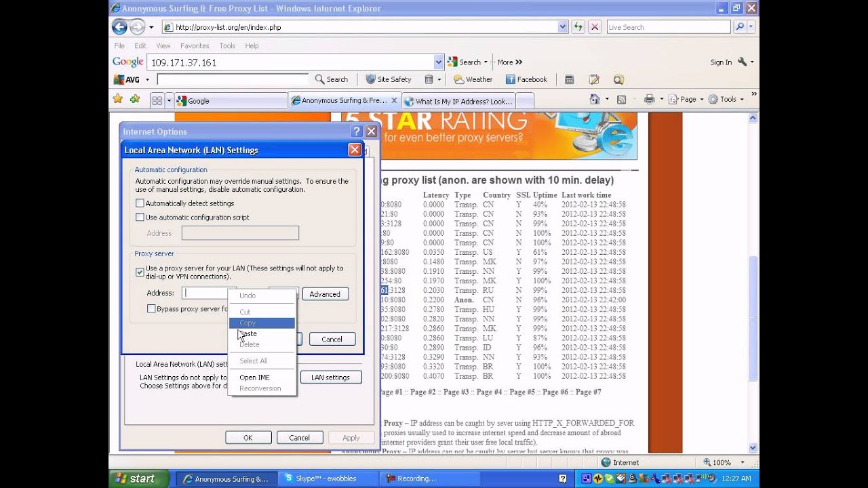The image size is (868, 488).
Task: Open the Home icon in command bar
Action: [x=595, y=100]
